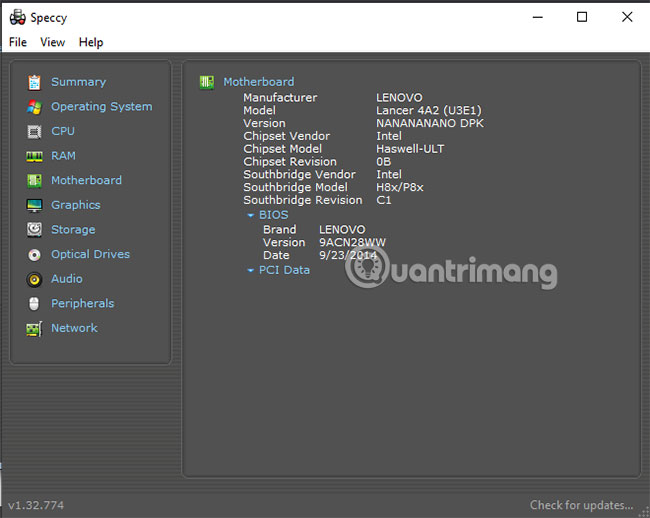
Task: Click Check for updates link
Action: [x=582, y=505]
